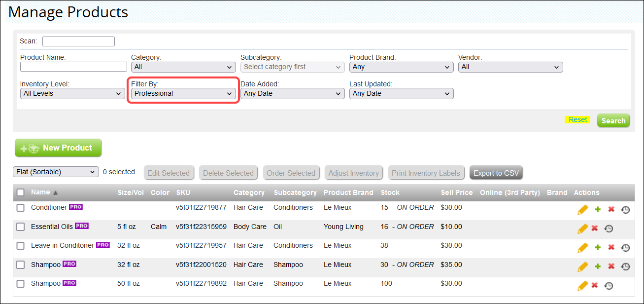Click green plus icon in Conditioner row
The image size is (644, 304).
click(598, 209)
